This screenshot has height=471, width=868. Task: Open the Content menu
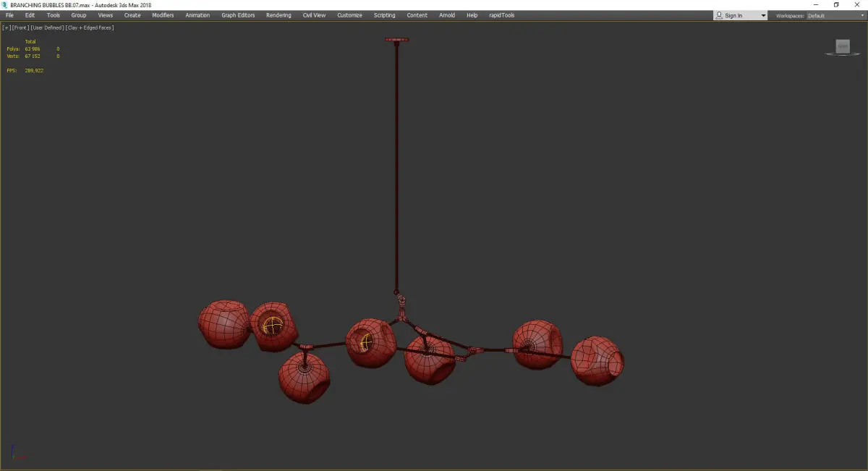click(x=417, y=15)
